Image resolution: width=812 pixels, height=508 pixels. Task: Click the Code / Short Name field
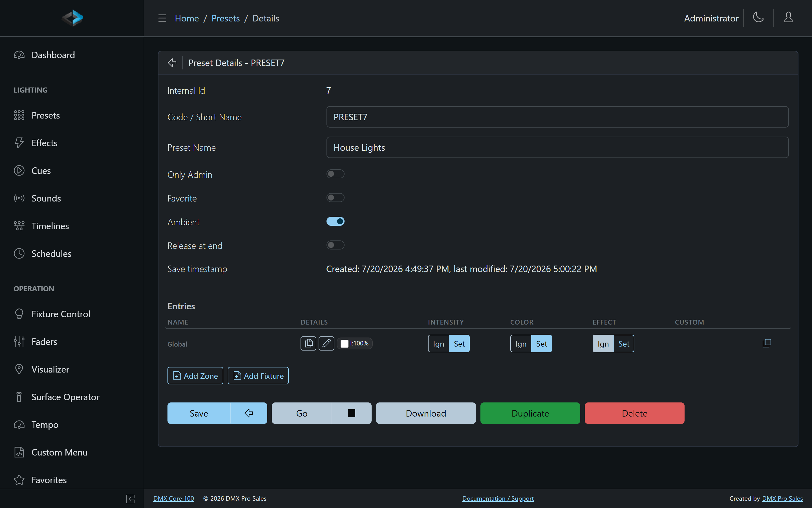pos(557,117)
